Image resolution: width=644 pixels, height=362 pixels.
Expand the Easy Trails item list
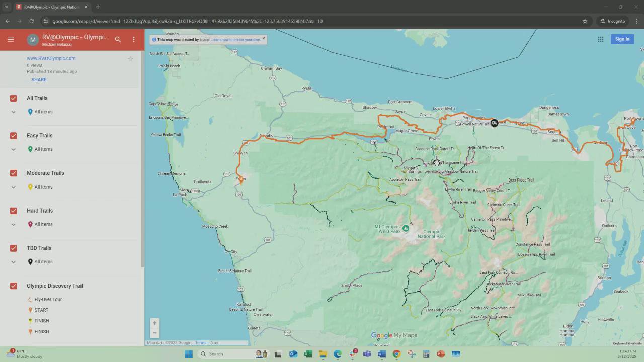(x=14, y=149)
